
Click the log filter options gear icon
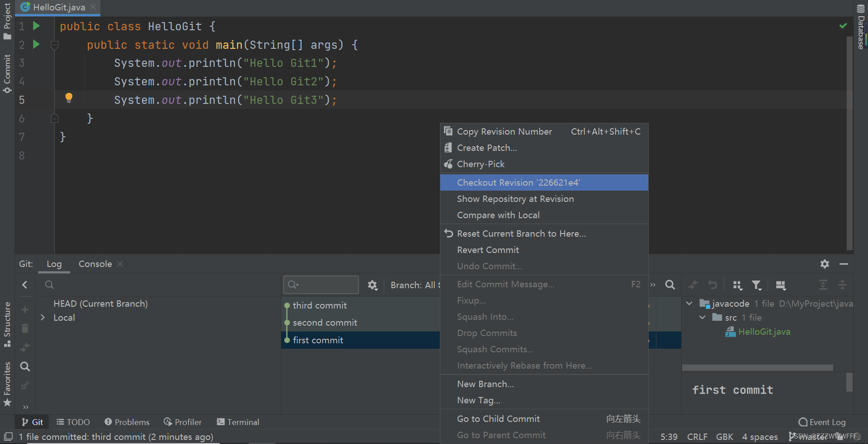(372, 285)
